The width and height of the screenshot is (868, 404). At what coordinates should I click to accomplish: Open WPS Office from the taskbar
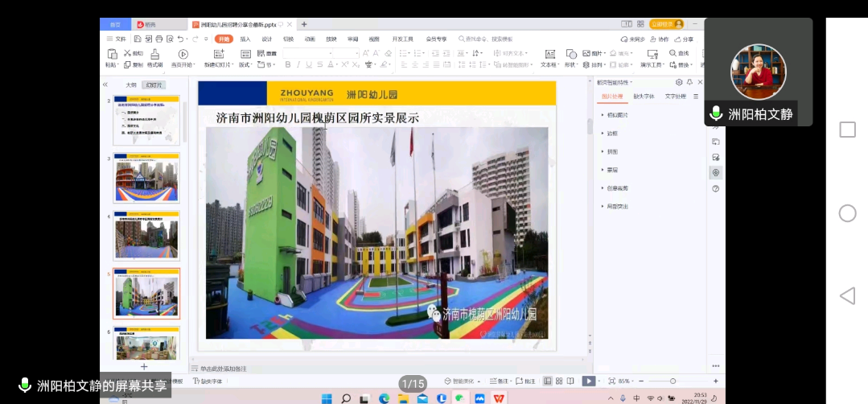(499, 398)
